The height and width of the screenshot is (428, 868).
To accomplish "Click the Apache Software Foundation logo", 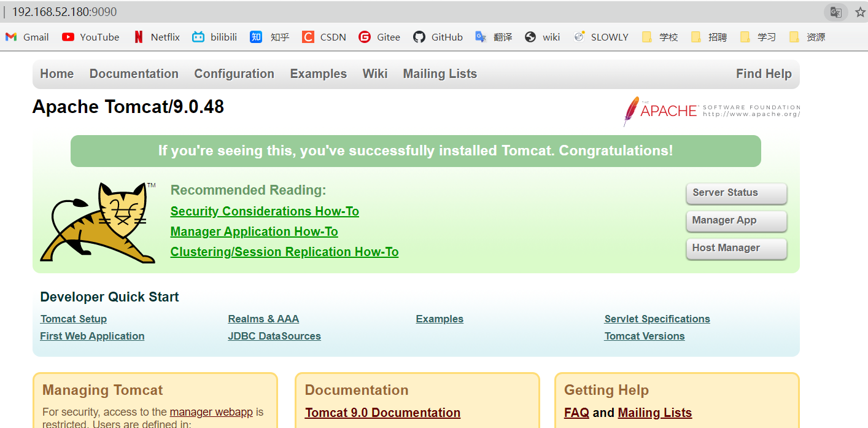I will [711, 111].
